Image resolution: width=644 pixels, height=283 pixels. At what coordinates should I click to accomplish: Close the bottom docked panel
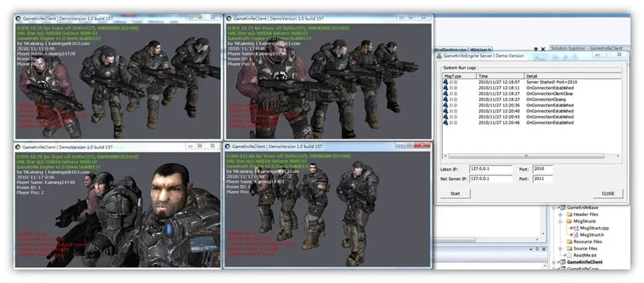(x=543, y=249)
